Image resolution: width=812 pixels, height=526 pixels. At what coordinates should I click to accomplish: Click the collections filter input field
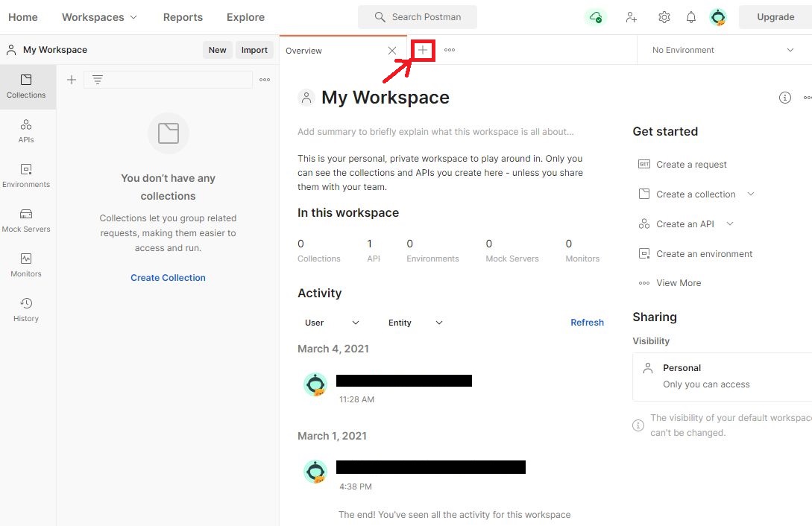(168, 80)
